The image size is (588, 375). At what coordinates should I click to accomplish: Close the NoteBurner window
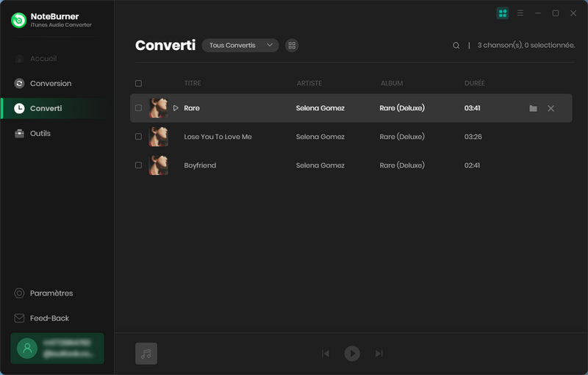click(x=573, y=13)
